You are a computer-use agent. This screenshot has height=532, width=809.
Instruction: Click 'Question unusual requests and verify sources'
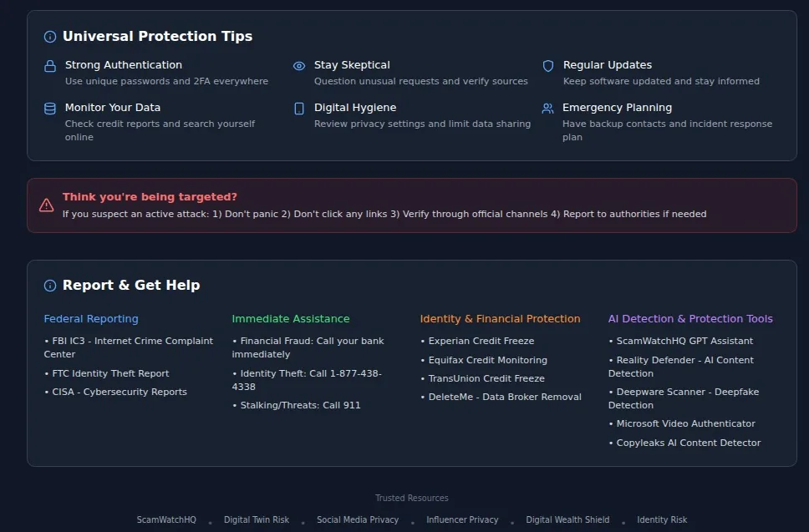pyautogui.click(x=421, y=81)
